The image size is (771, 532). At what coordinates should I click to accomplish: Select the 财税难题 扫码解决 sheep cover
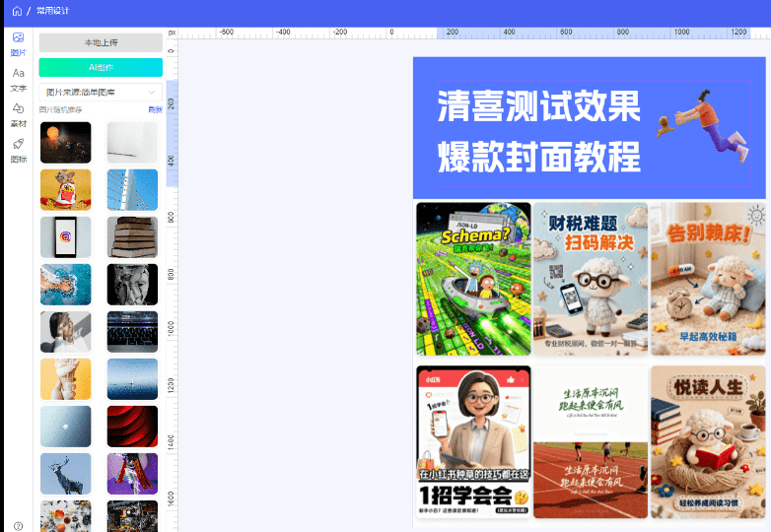(x=591, y=279)
